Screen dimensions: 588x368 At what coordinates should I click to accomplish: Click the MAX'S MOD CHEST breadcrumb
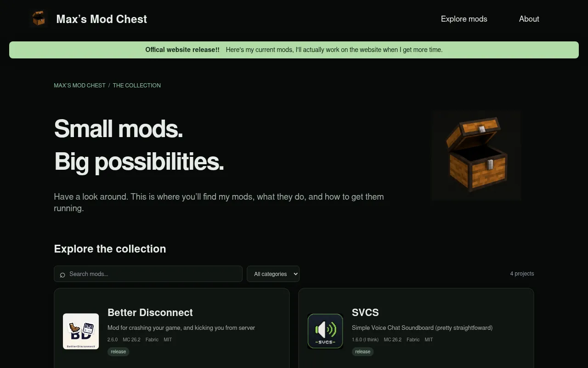coord(79,86)
